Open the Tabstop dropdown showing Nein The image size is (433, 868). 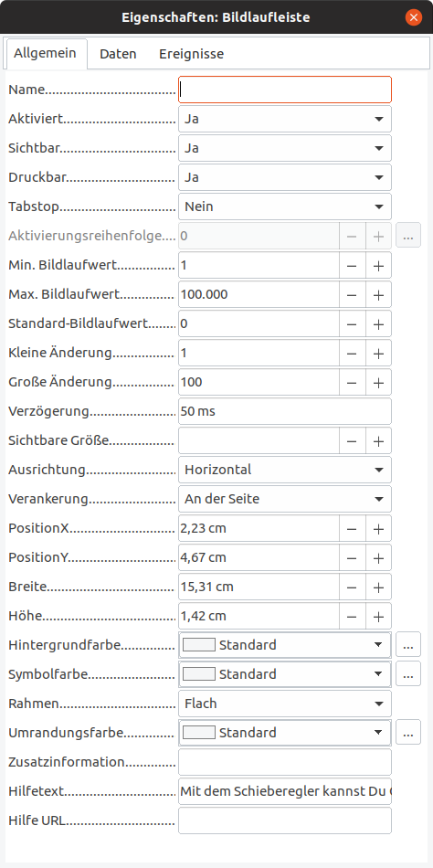pyautogui.click(x=285, y=206)
